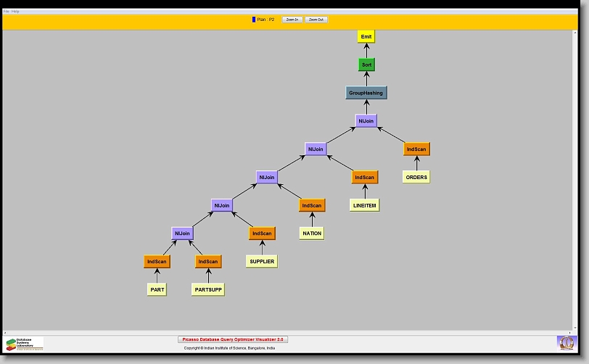Image resolution: width=589 pixels, height=364 pixels.
Task: Select the PARTSUPP table node
Action: [208, 289]
